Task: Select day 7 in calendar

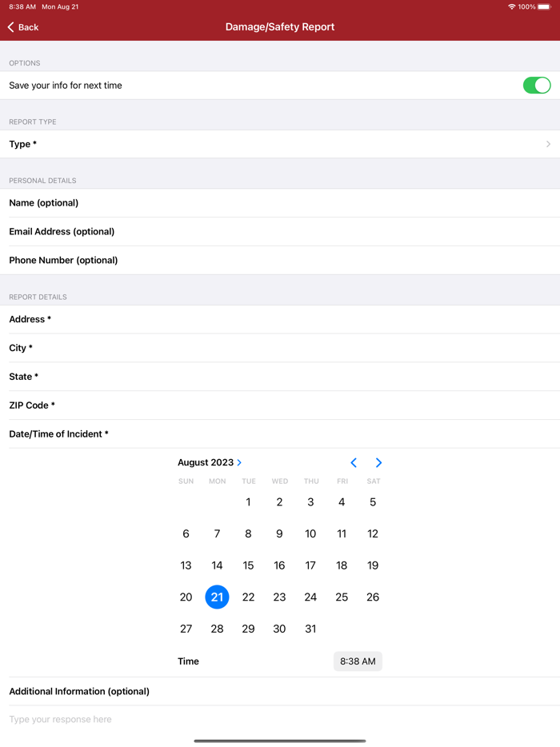Action: pos(217,533)
